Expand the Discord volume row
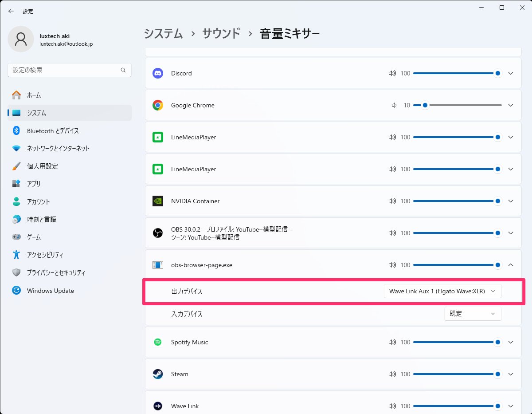Screen dimensions: 532x414 (x=511, y=73)
